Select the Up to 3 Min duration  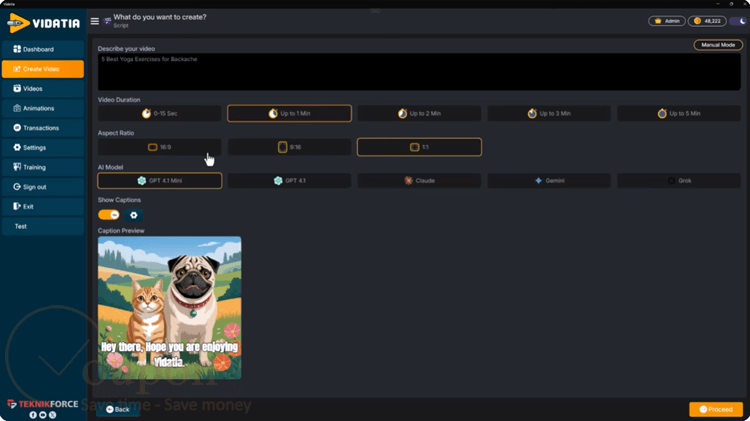point(549,113)
